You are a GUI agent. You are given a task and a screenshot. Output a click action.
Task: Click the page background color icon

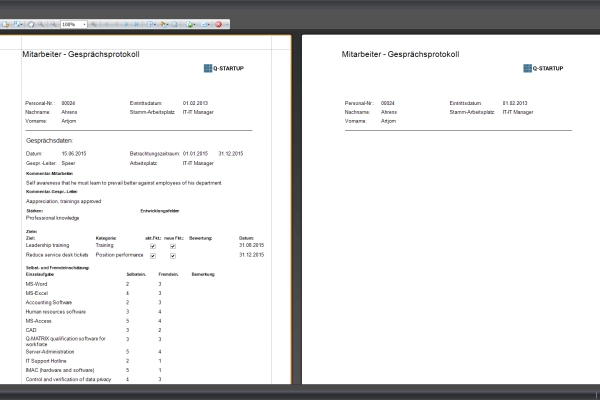pyautogui.click(x=163, y=24)
